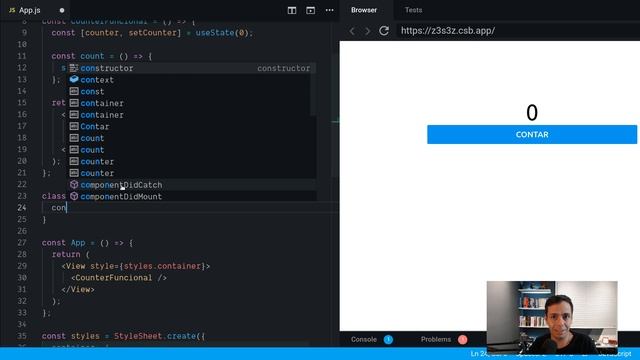Pick the componentDidMount suggestion
The image size is (640, 360).
pyautogui.click(x=192, y=196)
